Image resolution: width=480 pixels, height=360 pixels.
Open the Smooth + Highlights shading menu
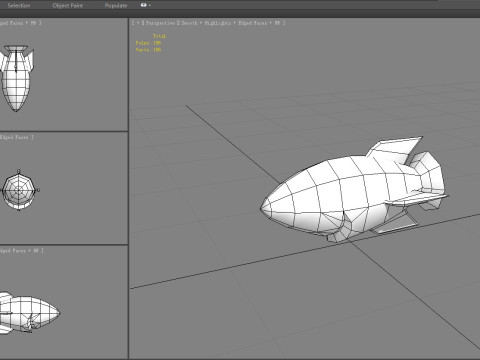point(206,23)
